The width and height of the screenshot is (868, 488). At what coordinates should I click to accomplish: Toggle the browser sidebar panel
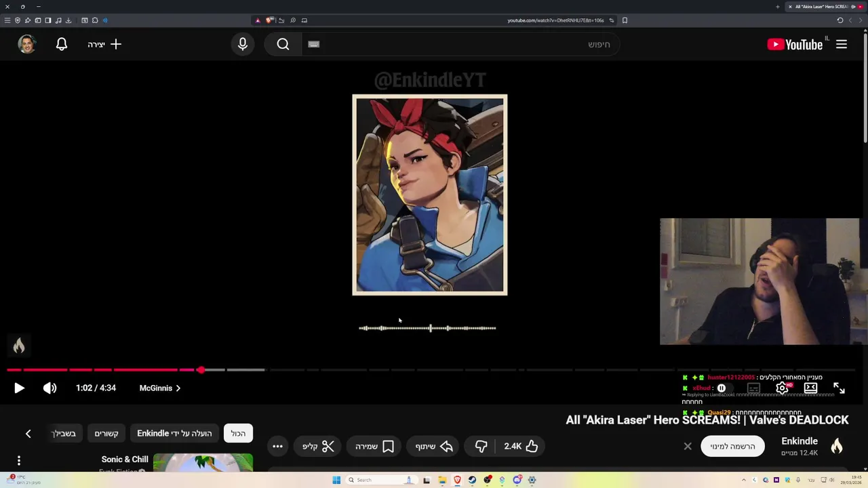click(x=48, y=20)
